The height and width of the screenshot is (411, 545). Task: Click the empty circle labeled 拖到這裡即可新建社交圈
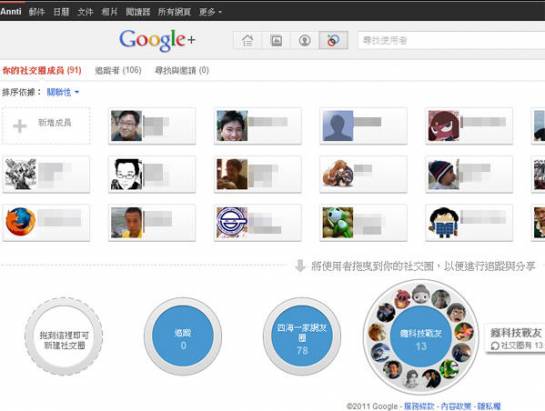[64, 336]
